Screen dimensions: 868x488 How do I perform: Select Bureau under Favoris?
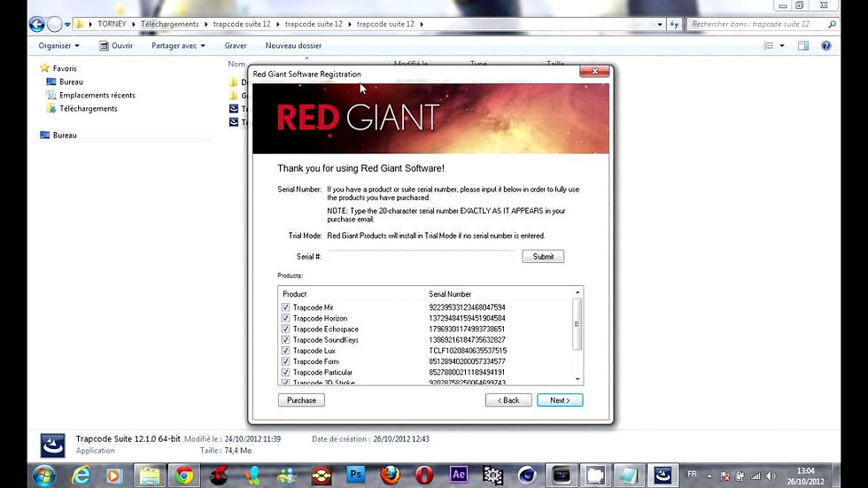pos(72,81)
